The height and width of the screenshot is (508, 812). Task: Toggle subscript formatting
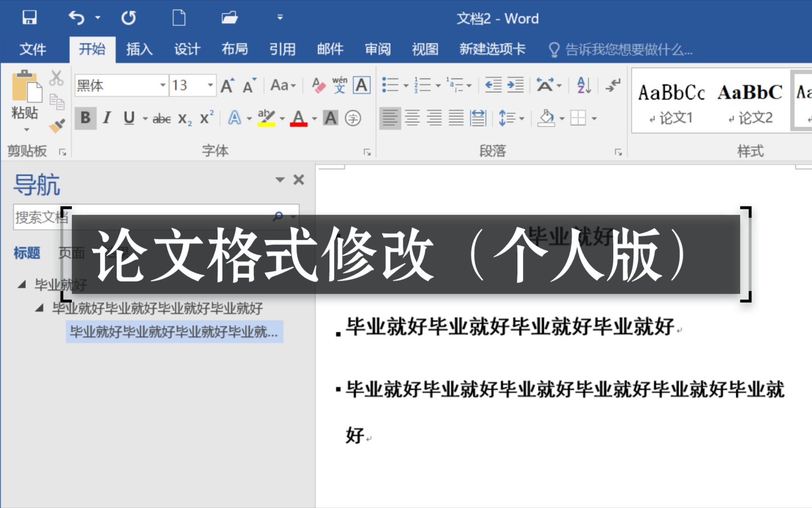pyautogui.click(x=184, y=119)
